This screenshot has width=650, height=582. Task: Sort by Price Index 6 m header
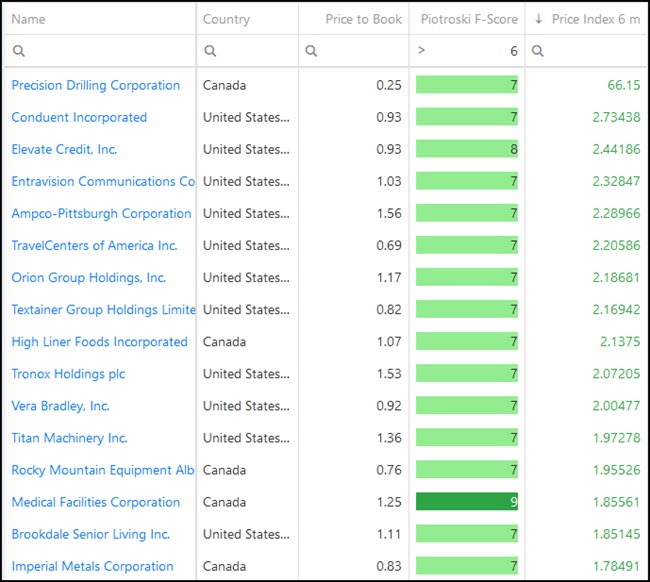(596, 19)
